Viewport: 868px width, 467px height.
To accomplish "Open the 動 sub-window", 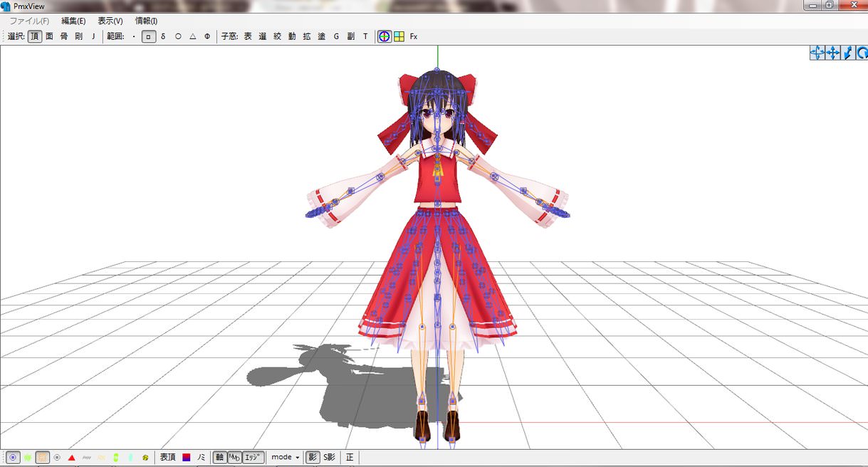I will 292,36.
